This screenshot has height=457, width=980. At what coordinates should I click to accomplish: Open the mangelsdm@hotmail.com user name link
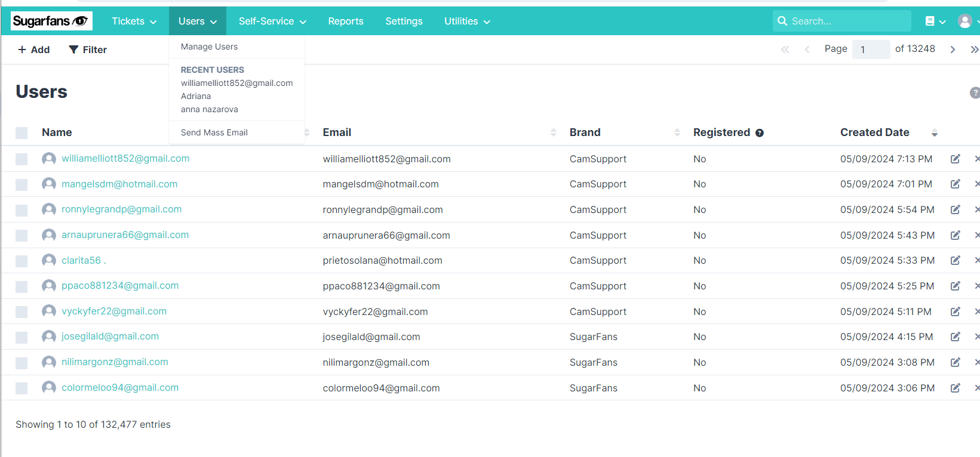[119, 184]
